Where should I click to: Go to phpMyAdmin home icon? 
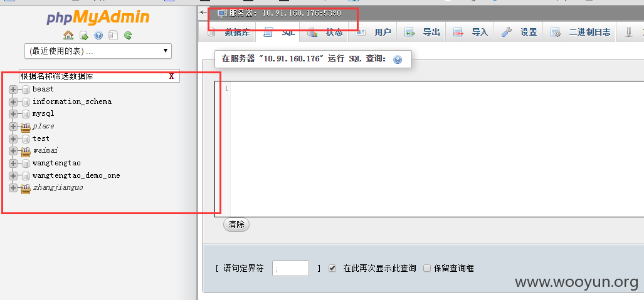68,36
